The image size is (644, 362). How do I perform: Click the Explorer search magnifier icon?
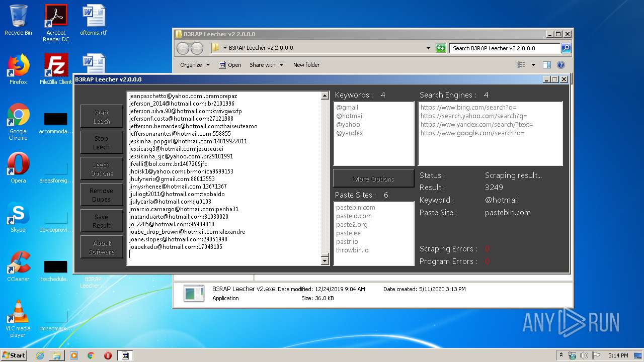(x=566, y=48)
